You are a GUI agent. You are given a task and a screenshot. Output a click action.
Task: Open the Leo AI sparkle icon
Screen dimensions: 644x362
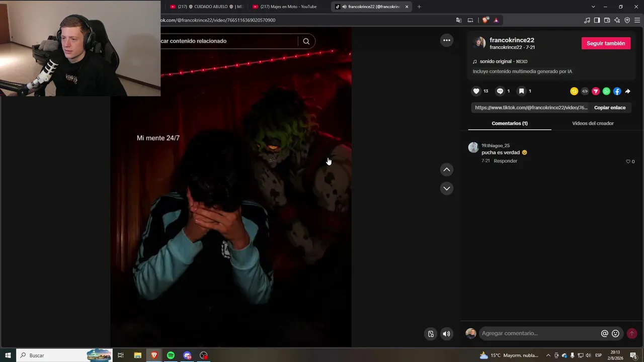click(617, 20)
